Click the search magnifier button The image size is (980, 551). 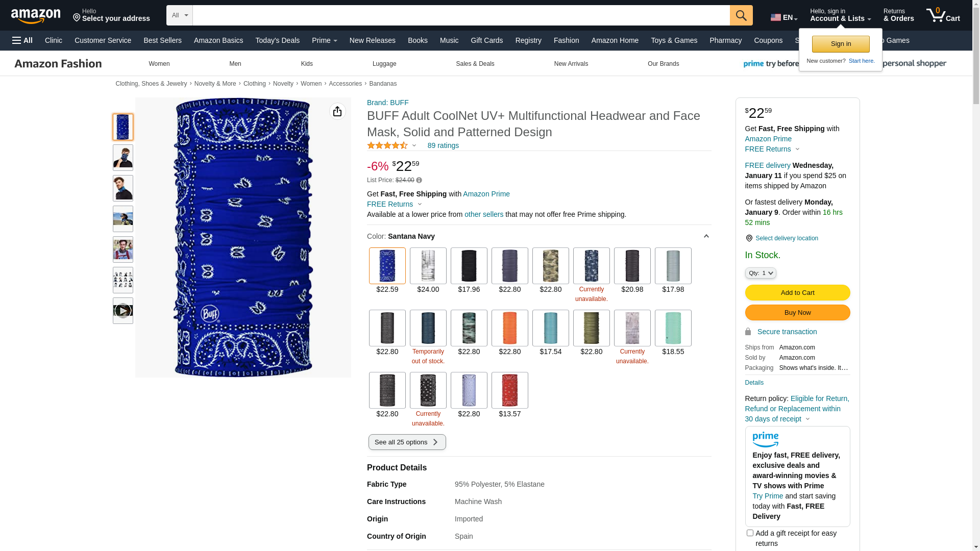pyautogui.click(x=741, y=15)
